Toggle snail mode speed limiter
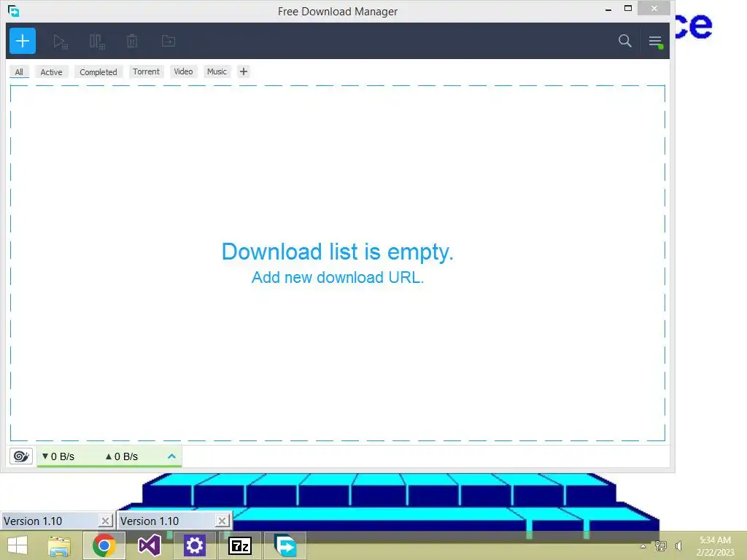This screenshot has height=560, width=747. click(x=21, y=456)
